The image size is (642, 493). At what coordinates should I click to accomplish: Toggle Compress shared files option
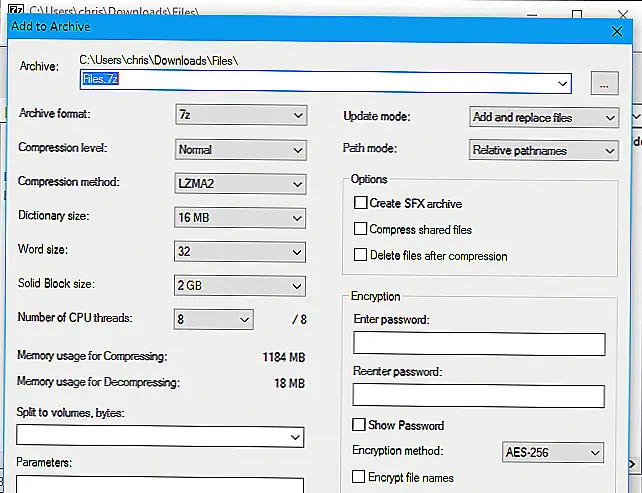tap(361, 229)
